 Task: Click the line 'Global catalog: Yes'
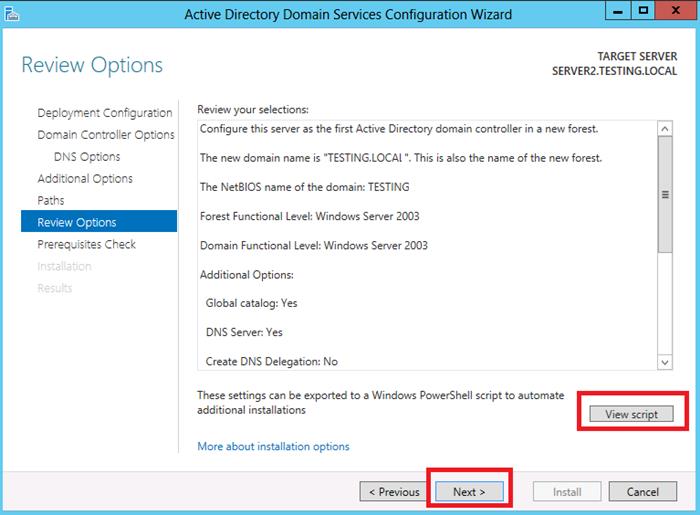pyautogui.click(x=251, y=303)
